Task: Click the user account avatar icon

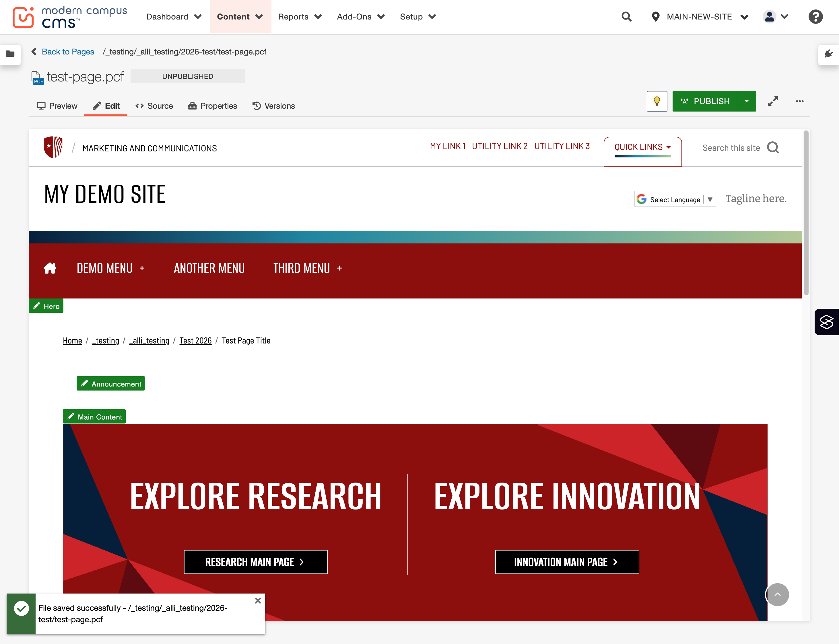Action: pos(769,16)
